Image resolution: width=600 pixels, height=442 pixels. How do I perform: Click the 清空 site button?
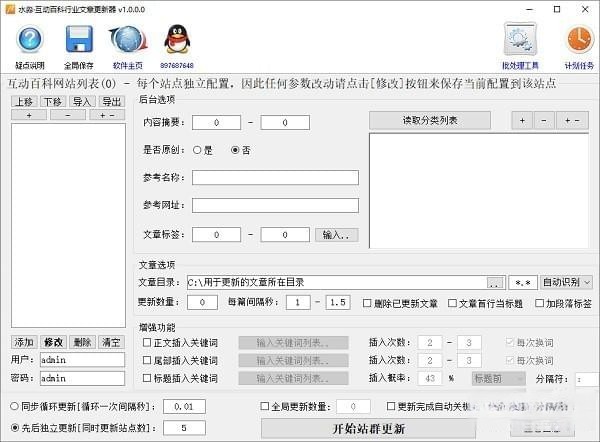coord(111,342)
